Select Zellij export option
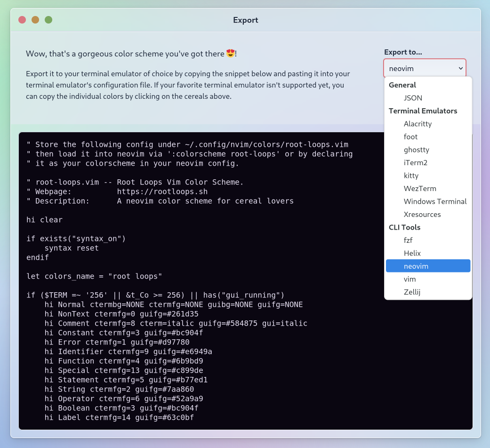 click(x=412, y=292)
